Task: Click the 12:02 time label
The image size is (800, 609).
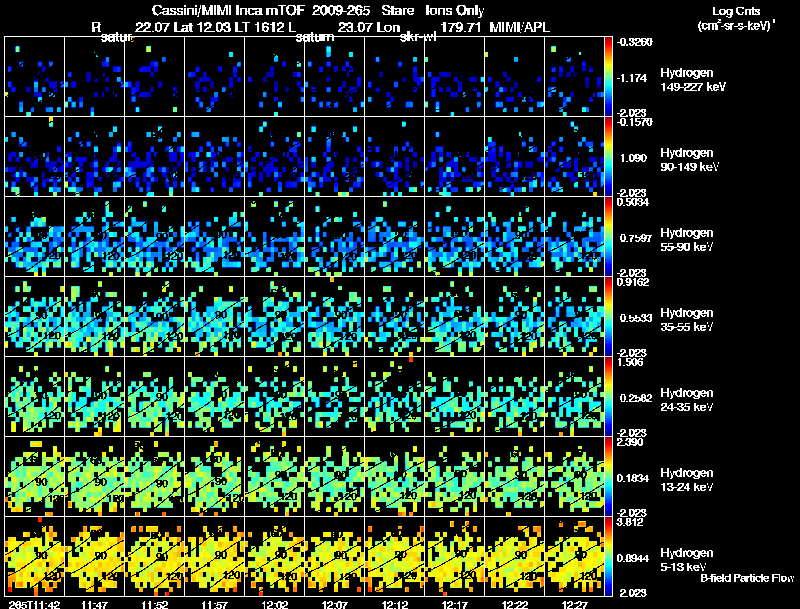Action: pos(274,604)
